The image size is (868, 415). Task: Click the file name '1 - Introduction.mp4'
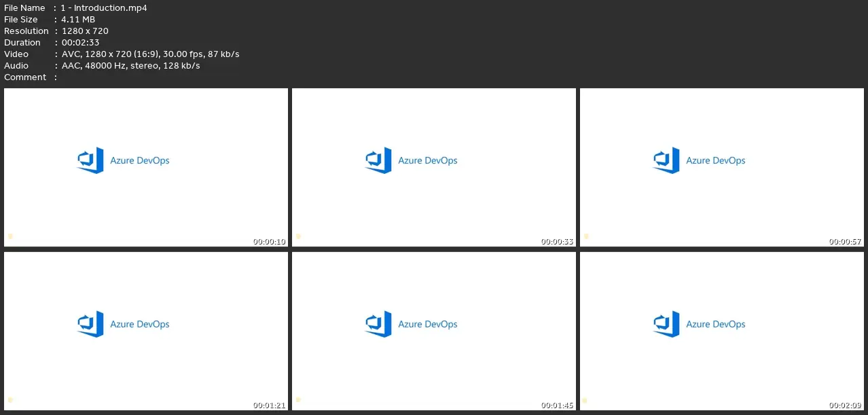104,8
